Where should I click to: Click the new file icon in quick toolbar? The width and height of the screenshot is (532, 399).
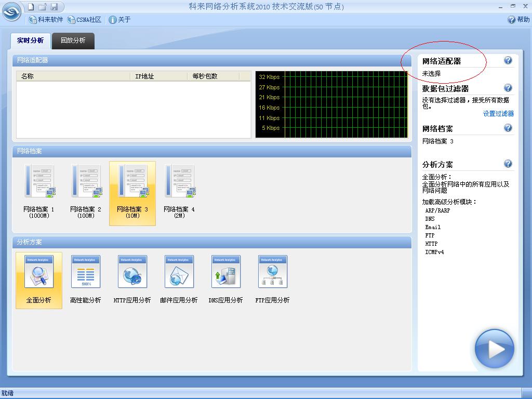pyautogui.click(x=31, y=7)
